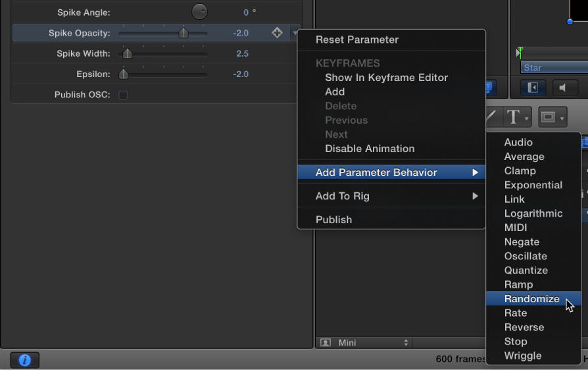Click the Spike Angle value 0

click(x=246, y=13)
